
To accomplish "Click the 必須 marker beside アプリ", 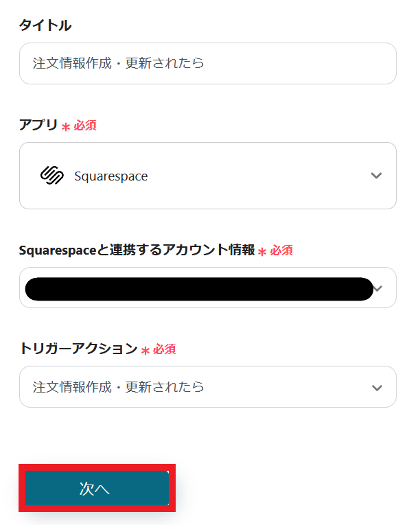I will click(x=85, y=126).
